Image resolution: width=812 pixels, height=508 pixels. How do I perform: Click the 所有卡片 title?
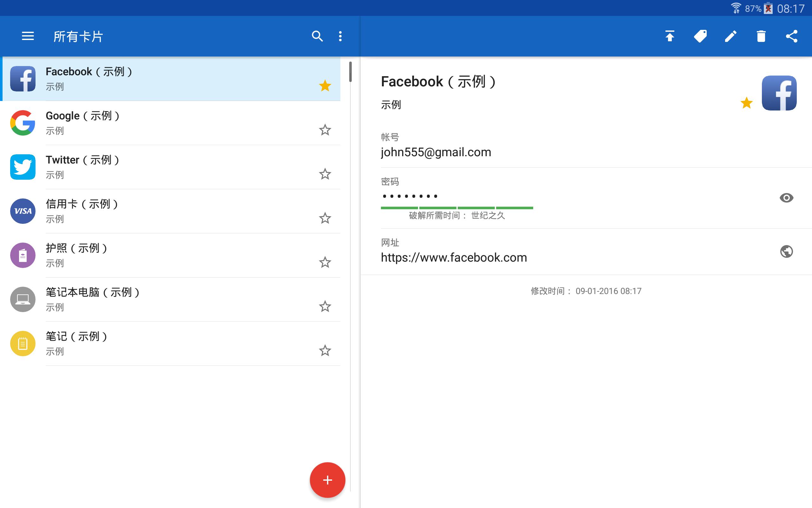point(78,36)
